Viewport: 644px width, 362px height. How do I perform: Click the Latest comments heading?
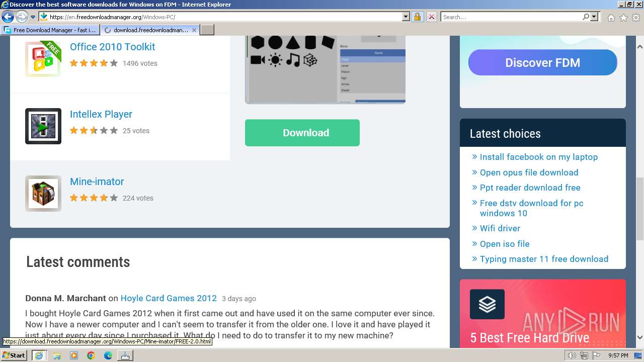(x=78, y=262)
